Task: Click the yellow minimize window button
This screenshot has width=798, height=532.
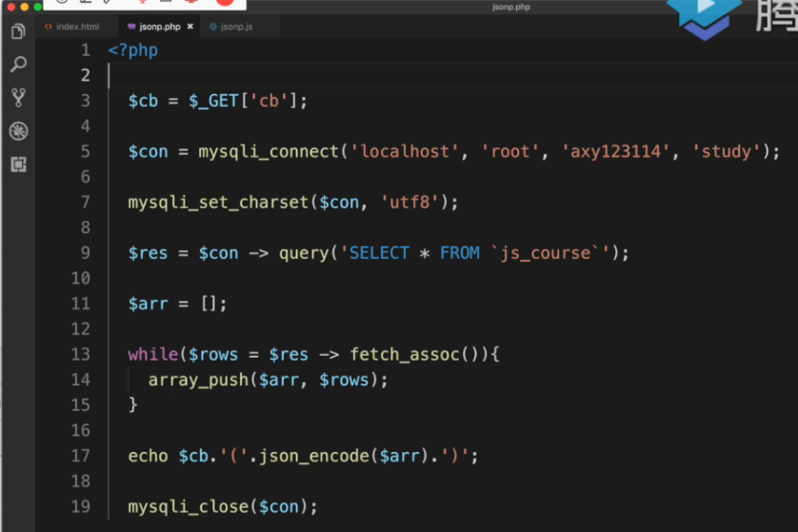Action: [24, 7]
